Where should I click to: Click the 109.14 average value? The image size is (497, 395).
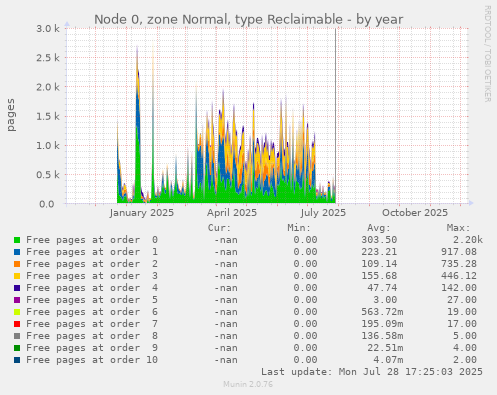pyautogui.click(x=379, y=264)
